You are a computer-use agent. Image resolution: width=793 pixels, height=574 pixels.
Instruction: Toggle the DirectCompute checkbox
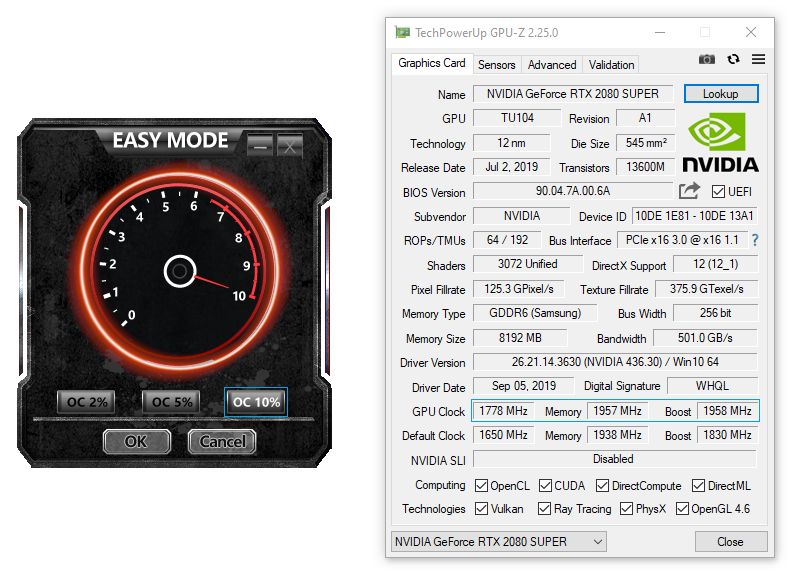602,486
